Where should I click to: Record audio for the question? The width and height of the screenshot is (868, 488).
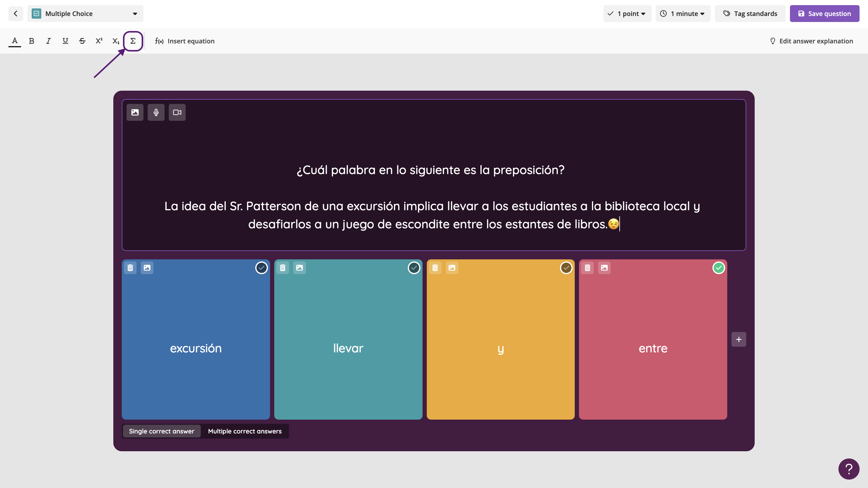156,112
